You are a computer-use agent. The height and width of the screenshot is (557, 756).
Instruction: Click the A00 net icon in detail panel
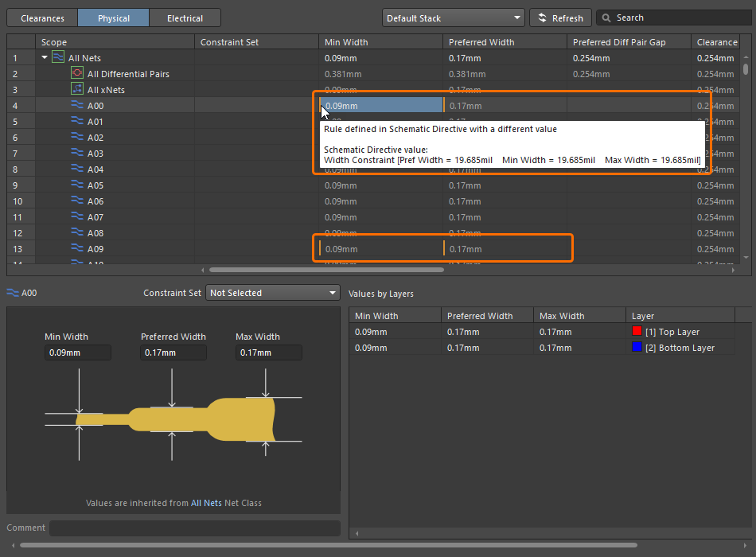[13, 292]
